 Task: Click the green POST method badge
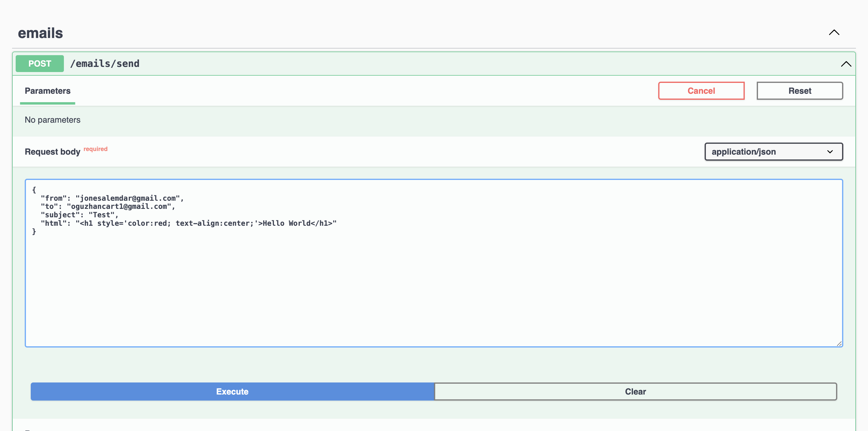click(40, 64)
